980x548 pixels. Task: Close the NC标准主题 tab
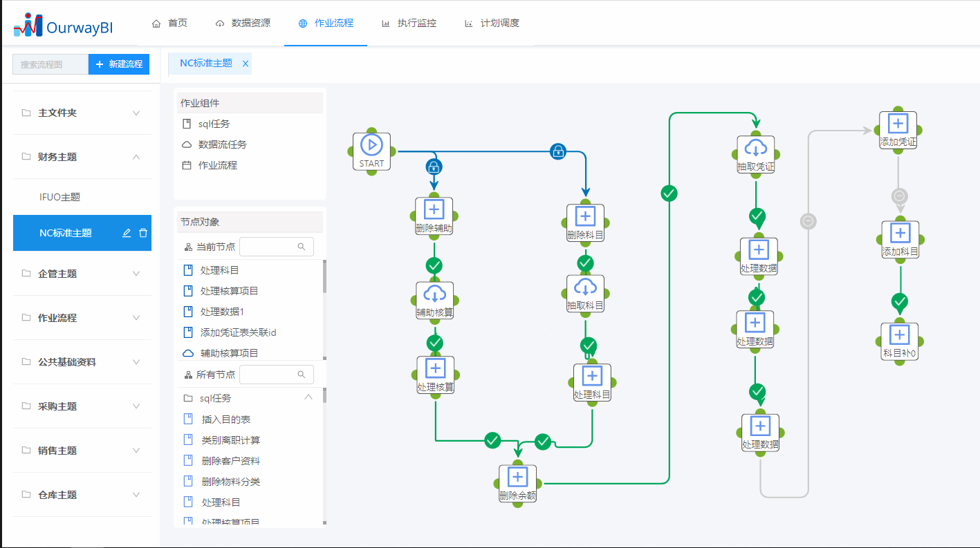click(246, 62)
